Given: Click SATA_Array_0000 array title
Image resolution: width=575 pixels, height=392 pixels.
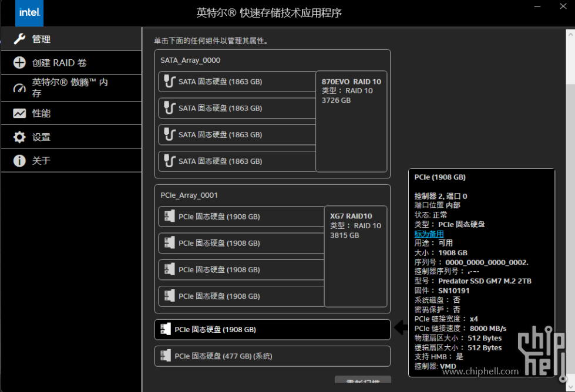Looking at the screenshot, I should [x=190, y=60].
